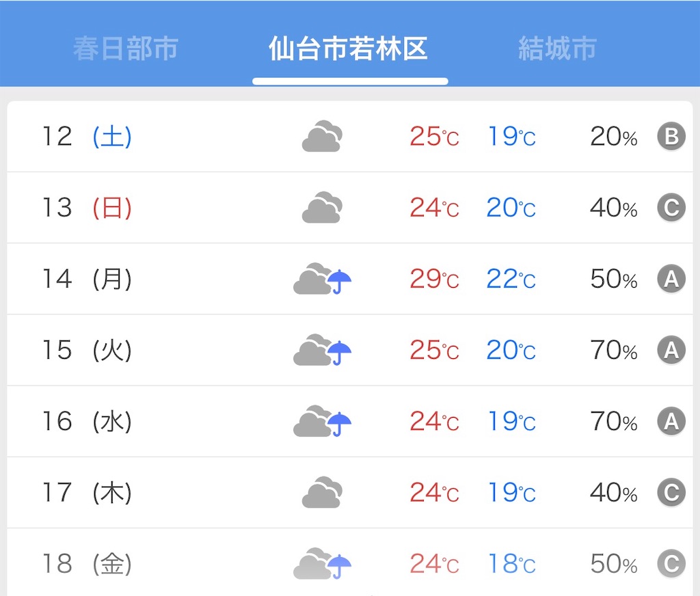Select the 70% rain chance on the 15th
The width and height of the screenshot is (700, 596).
614,350
